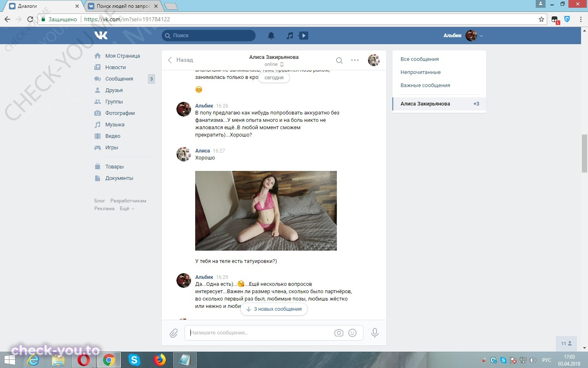Image resolution: width=588 pixels, height=368 pixels.
Task: Click the browser address bar URL
Action: coord(127,19)
